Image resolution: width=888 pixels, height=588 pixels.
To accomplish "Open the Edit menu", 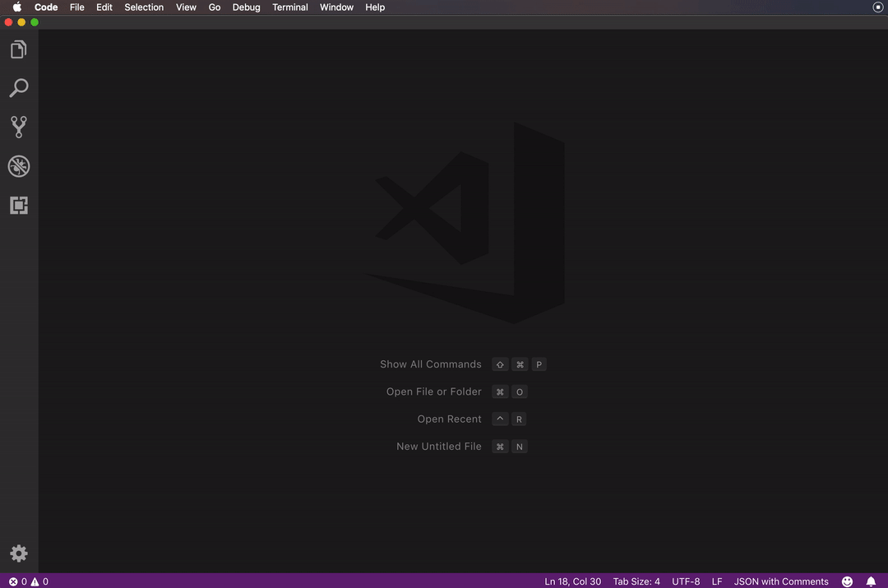I will point(104,7).
